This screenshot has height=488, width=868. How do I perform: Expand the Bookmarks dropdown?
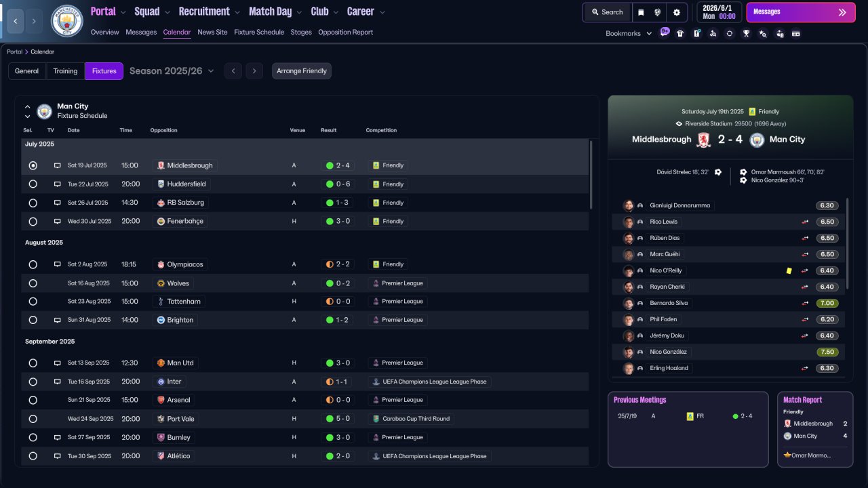pos(629,33)
